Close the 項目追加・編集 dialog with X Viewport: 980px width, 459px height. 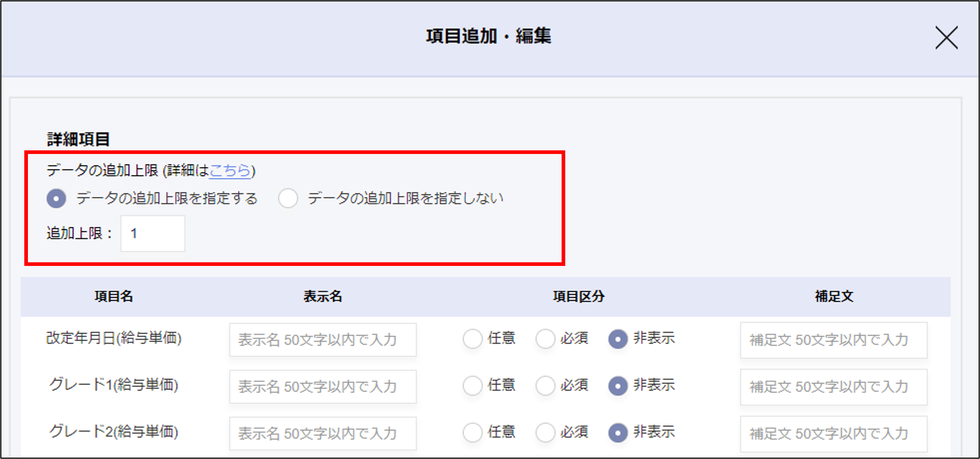pyautogui.click(x=946, y=38)
